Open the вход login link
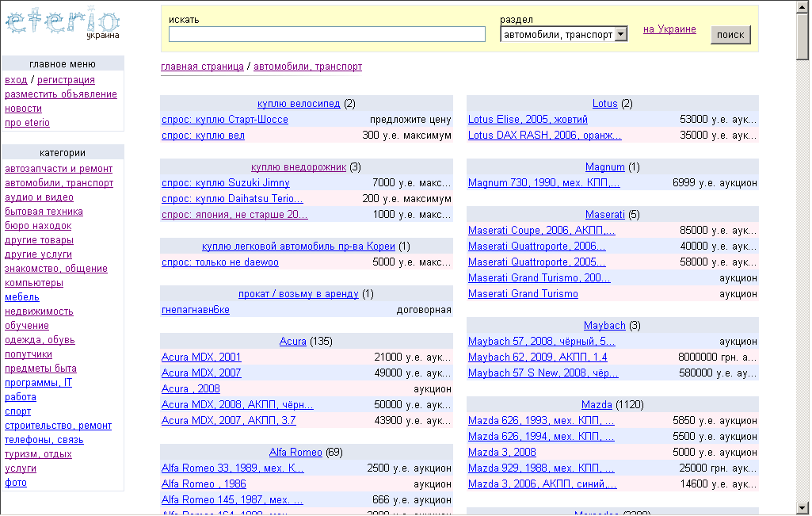Viewport: 812px width, 516px height. (16, 80)
